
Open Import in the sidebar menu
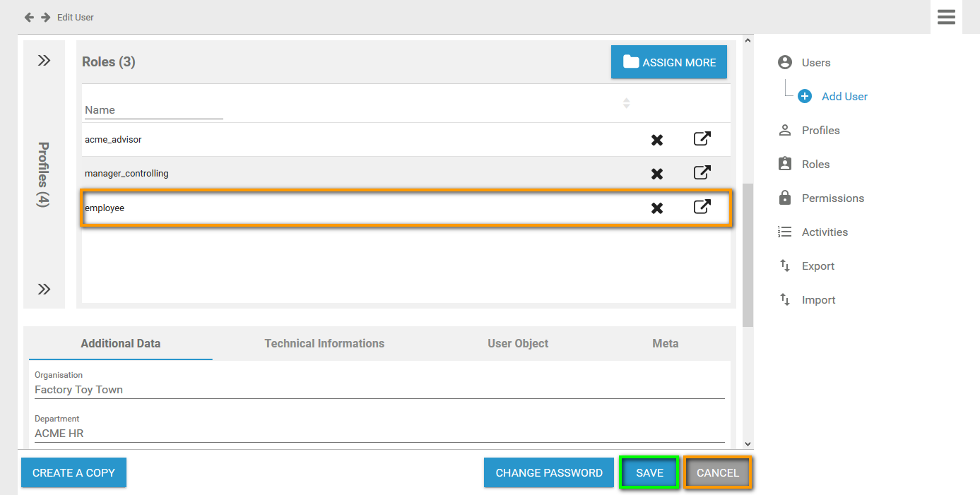(x=819, y=299)
